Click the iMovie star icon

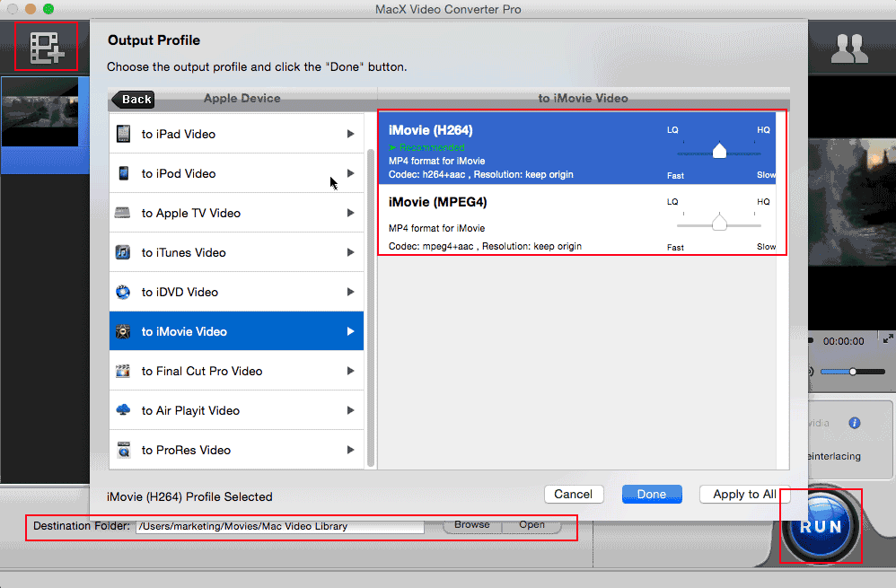123,331
